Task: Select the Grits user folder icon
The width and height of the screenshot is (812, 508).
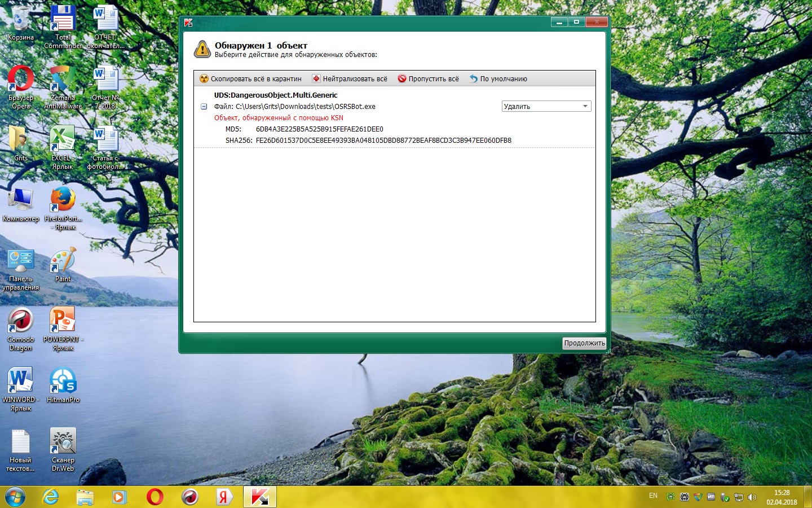Action: (21, 144)
